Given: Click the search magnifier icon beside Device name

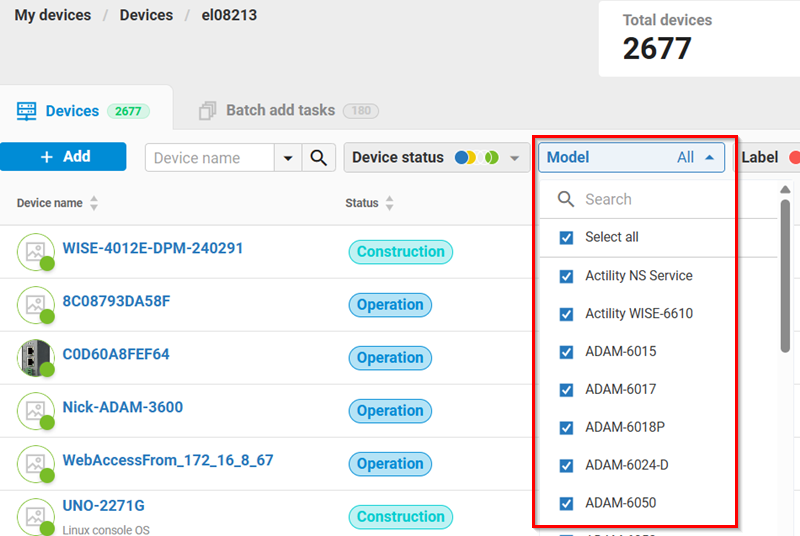Looking at the screenshot, I should click(318, 157).
